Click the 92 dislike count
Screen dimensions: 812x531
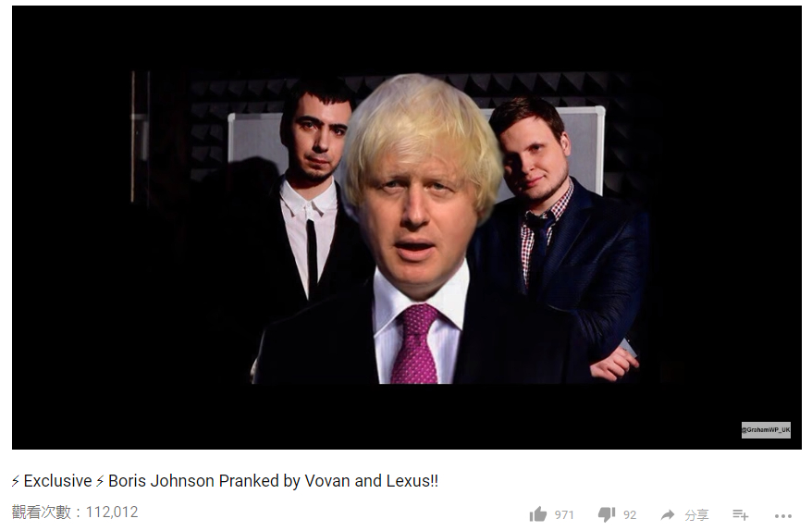630,515
